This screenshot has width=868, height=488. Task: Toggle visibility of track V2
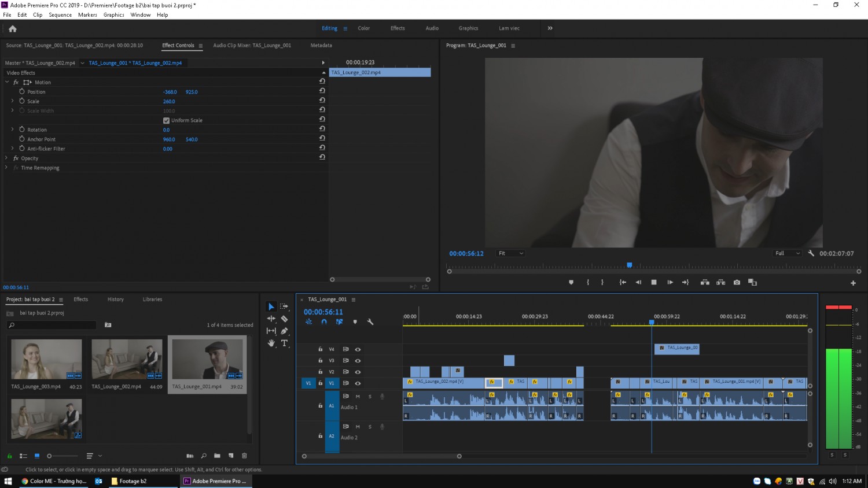coord(358,372)
